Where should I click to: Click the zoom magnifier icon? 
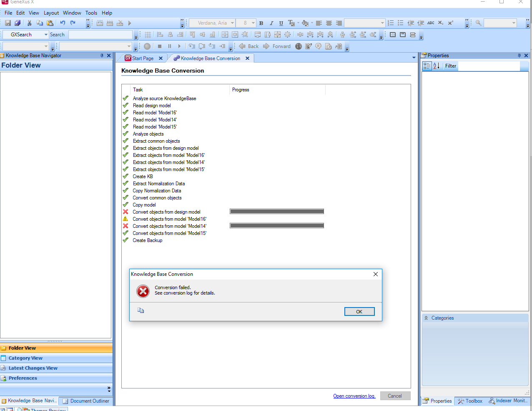478,23
